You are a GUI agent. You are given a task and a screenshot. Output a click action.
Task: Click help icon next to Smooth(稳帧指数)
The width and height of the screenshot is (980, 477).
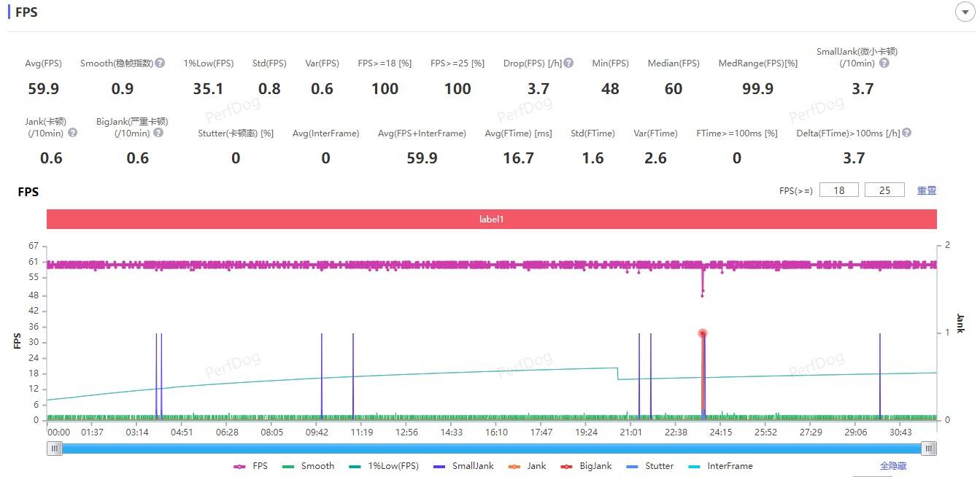point(160,63)
